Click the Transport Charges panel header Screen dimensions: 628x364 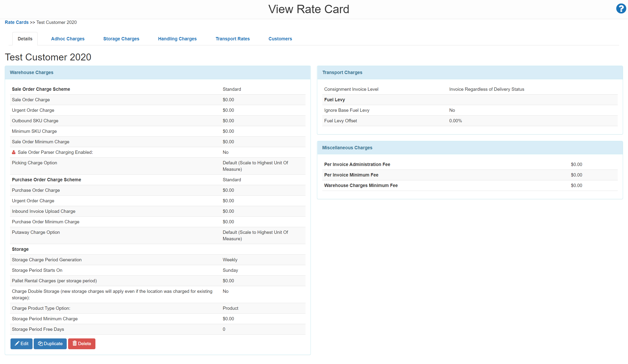click(342, 72)
